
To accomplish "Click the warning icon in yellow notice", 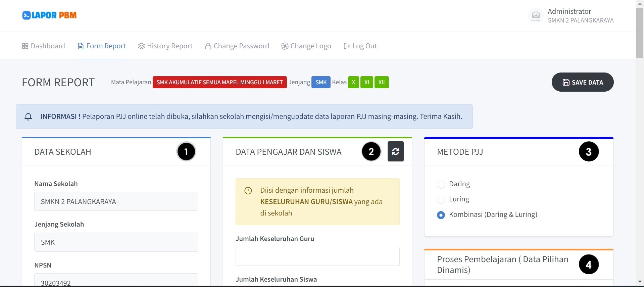I will click(248, 191).
